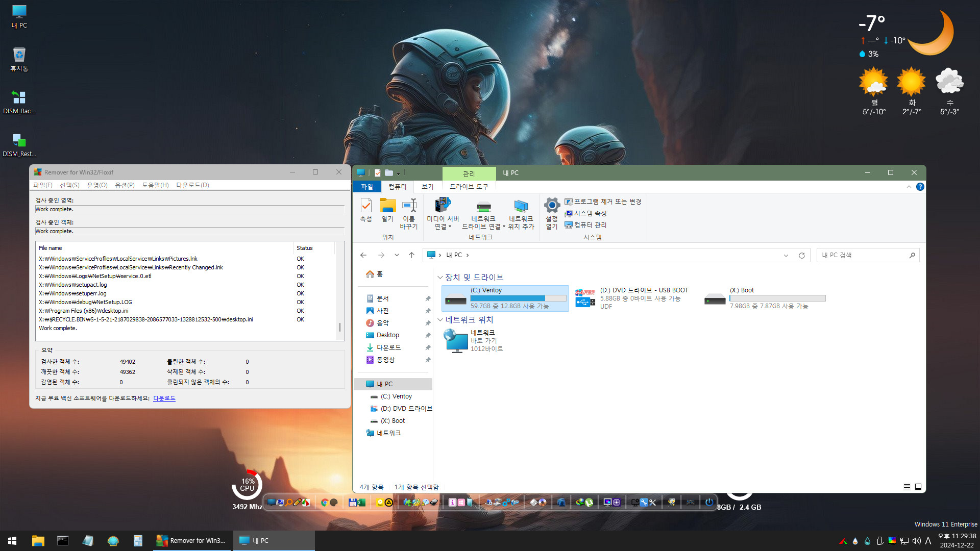Click 네트워크 위치 추가 in the ribbon

(x=521, y=214)
